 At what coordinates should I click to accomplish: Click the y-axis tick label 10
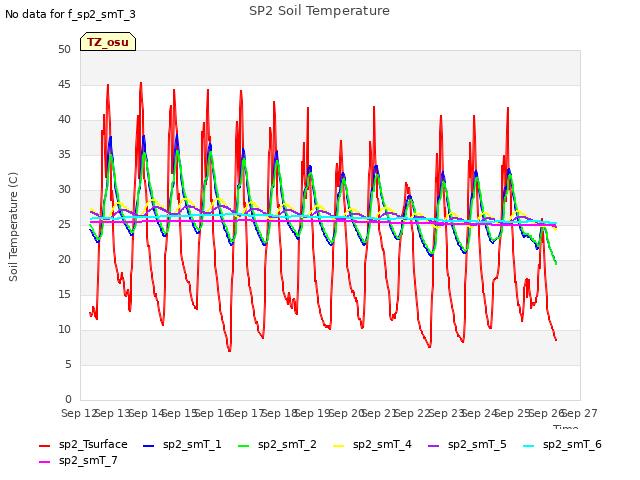coord(64,329)
